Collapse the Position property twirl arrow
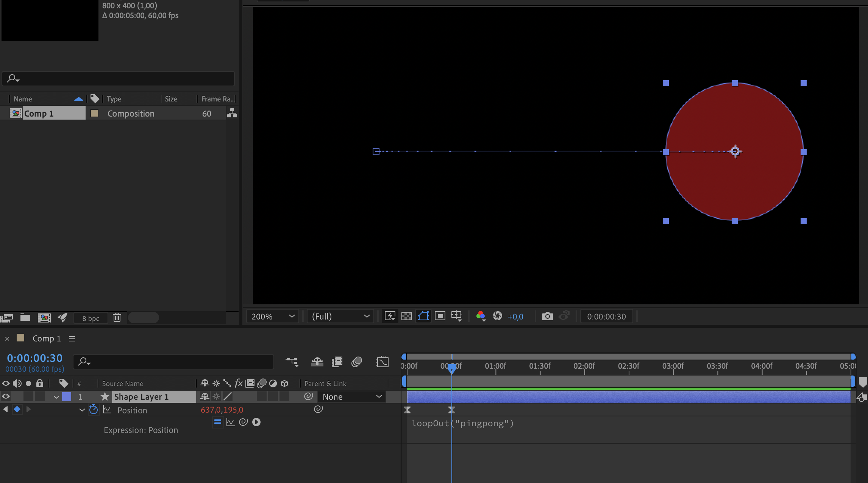The image size is (868, 483). point(82,410)
